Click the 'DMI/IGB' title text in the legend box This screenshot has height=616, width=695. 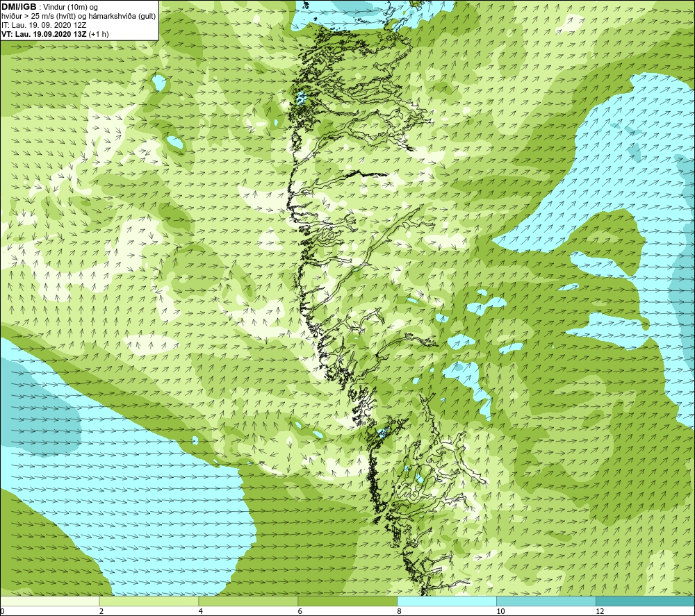click(x=19, y=7)
